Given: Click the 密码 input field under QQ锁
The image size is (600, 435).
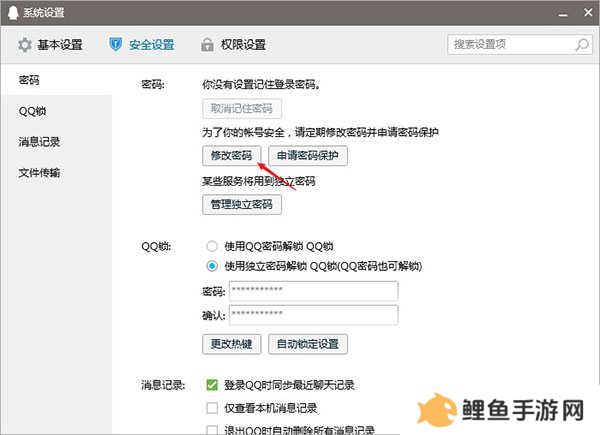Looking at the screenshot, I should 314,291.
